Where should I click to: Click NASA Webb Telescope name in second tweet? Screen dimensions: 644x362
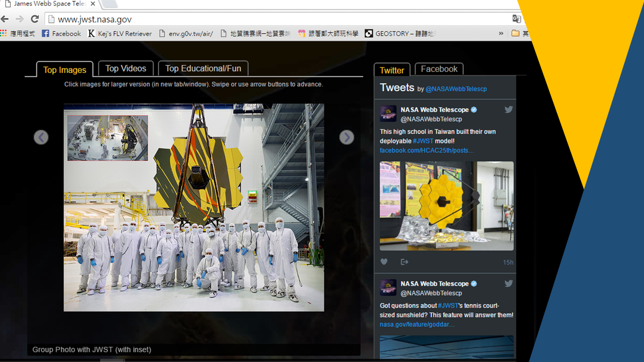(x=435, y=284)
